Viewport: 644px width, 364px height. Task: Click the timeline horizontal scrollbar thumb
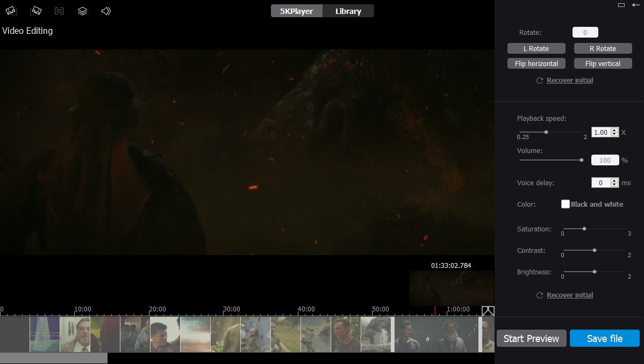tap(54, 358)
